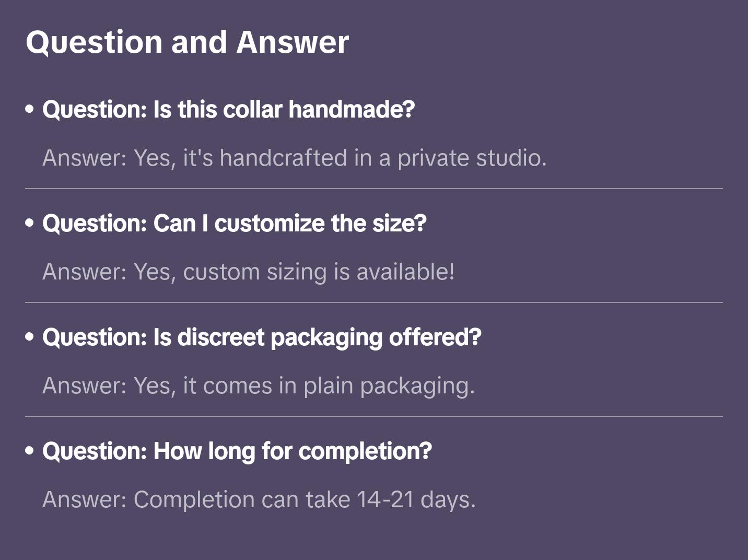Image resolution: width=748 pixels, height=560 pixels.
Task: Click "Answer:" label before handcrafted text
Action: coord(85,158)
